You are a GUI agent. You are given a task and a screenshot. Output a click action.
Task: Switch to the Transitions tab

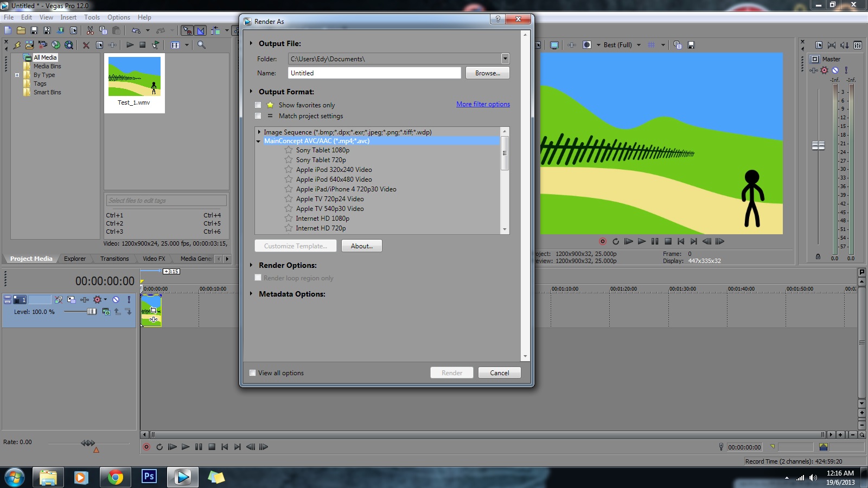pyautogui.click(x=114, y=259)
